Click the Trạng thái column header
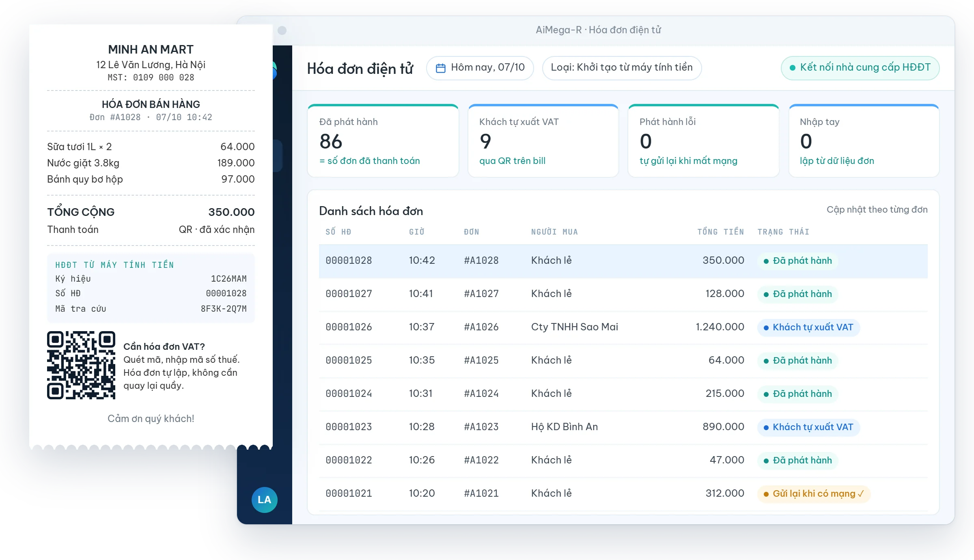Viewport: 974px width, 560px height. [x=783, y=232]
